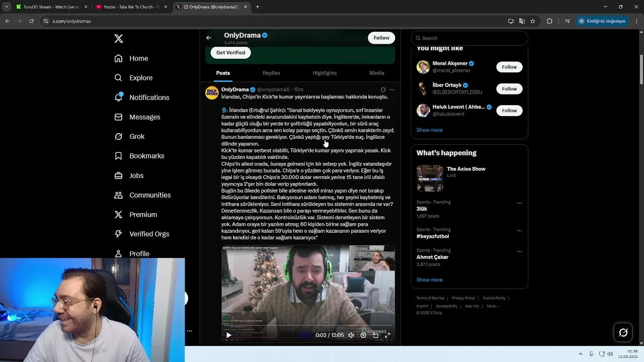Switch to Hozier Take Me To Church tab
644x362 pixels.
point(132,7)
